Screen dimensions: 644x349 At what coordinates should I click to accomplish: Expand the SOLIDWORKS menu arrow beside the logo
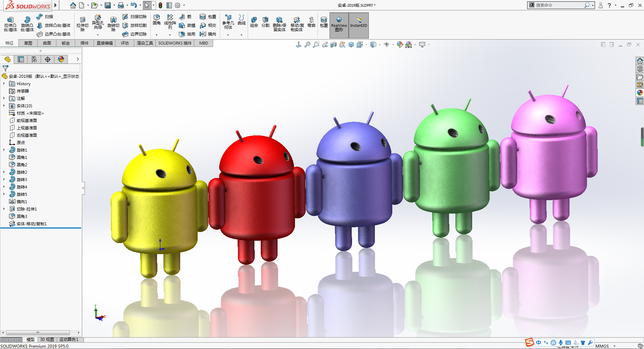coord(56,5)
